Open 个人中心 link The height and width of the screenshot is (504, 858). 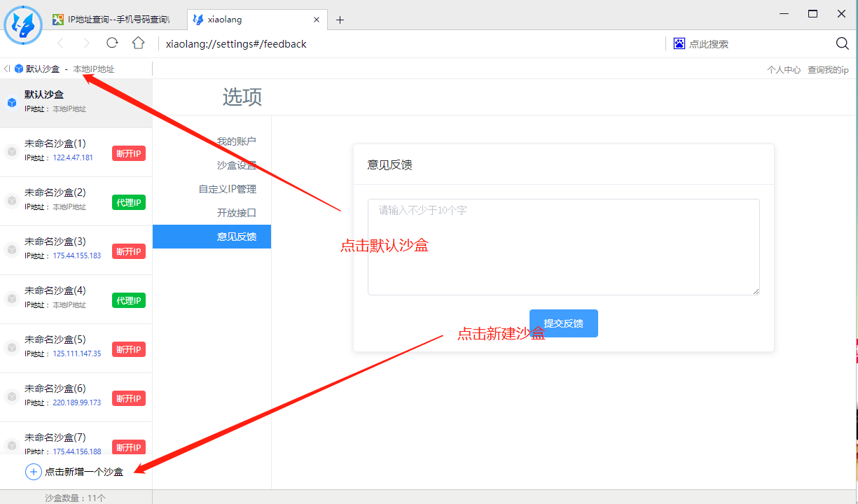pos(784,70)
